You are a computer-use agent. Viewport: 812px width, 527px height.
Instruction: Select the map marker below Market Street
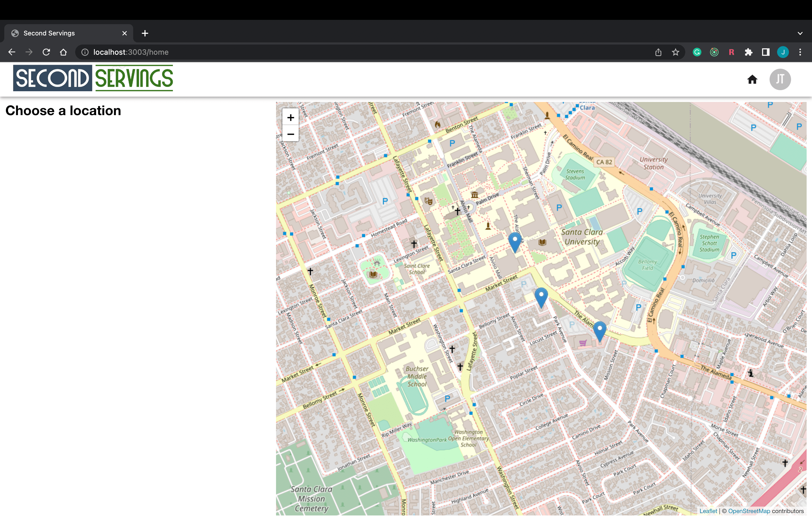pos(541,297)
